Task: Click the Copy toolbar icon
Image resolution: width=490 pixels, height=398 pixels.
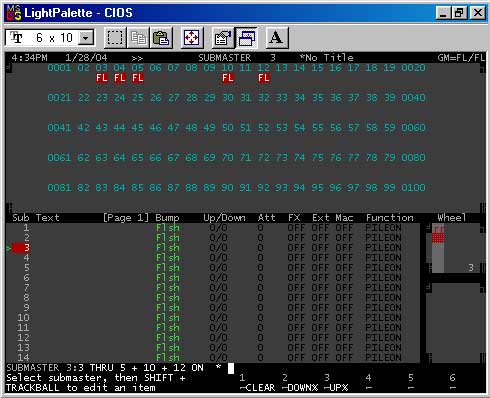Action: (138, 38)
